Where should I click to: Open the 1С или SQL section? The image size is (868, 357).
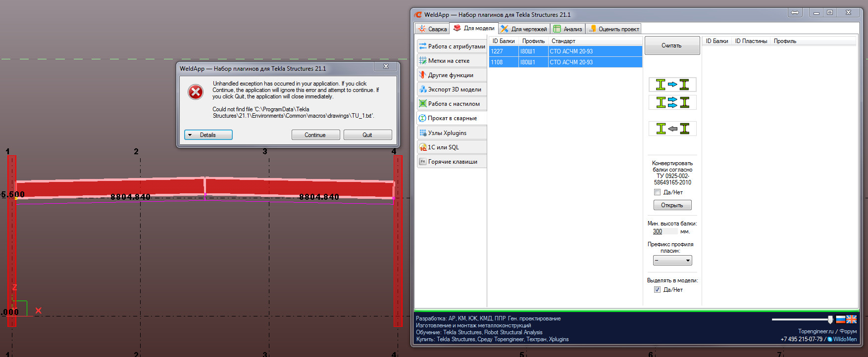click(x=452, y=147)
